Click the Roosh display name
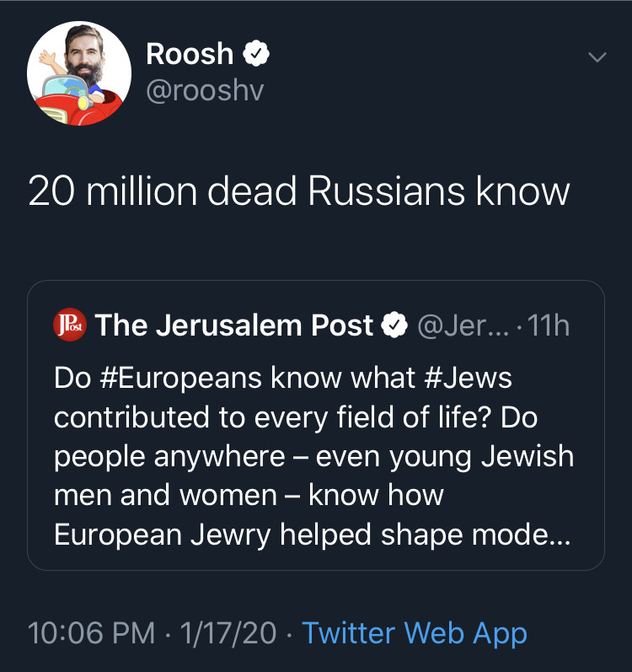The width and height of the screenshot is (632, 672). (x=189, y=54)
